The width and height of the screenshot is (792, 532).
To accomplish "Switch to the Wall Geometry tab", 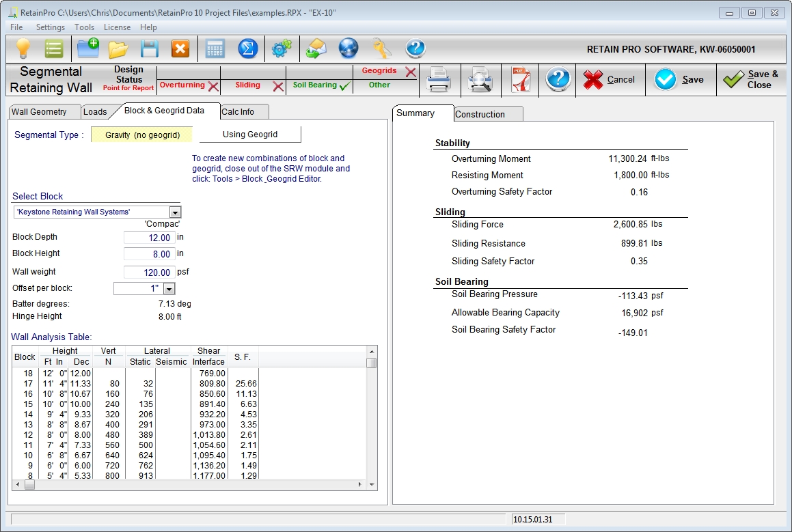I will pyautogui.click(x=40, y=112).
